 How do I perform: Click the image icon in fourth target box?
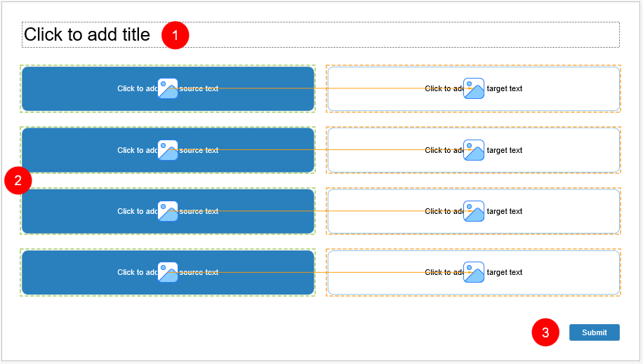(x=474, y=272)
